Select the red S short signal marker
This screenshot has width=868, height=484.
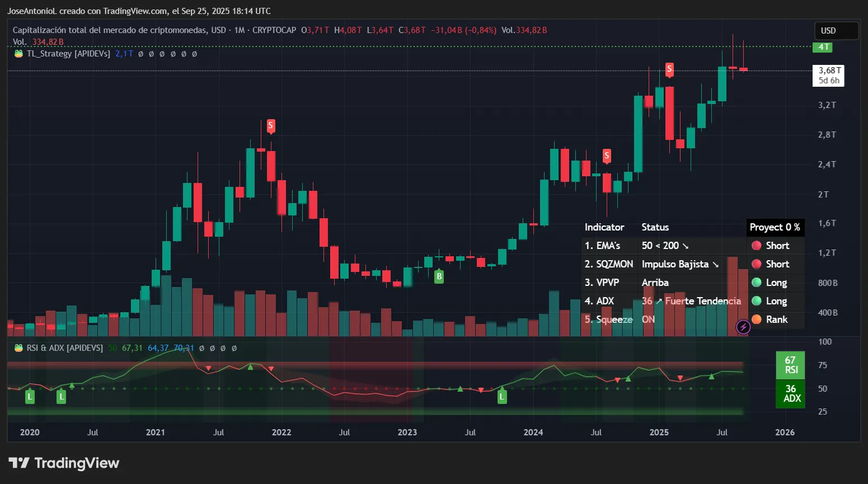click(x=270, y=125)
